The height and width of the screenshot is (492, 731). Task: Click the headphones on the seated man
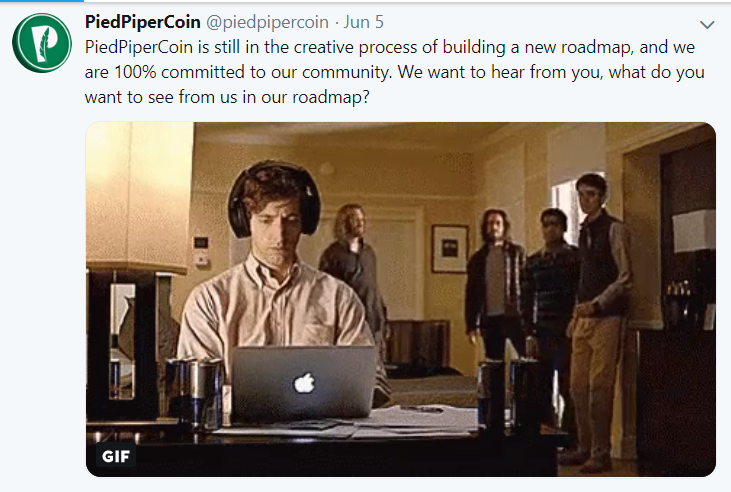[274, 198]
